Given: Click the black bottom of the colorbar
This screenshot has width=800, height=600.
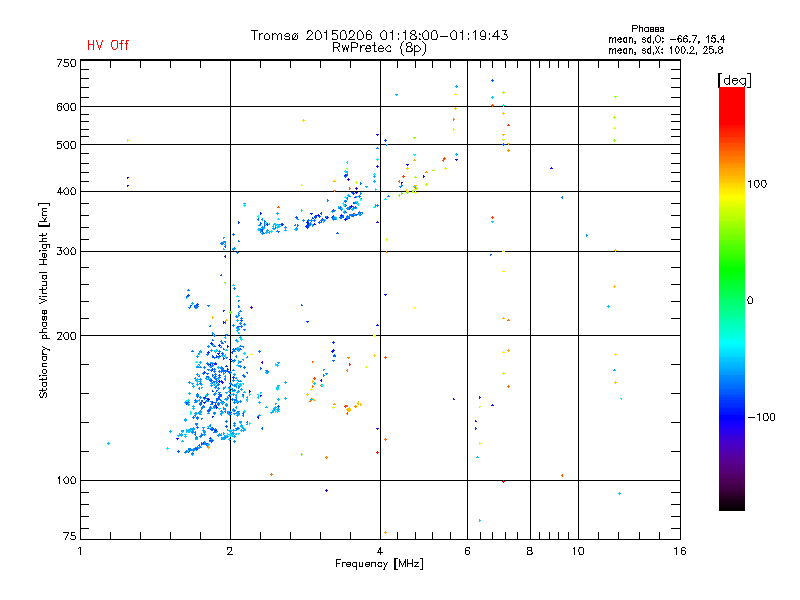Looking at the screenshot, I should pos(732,503).
